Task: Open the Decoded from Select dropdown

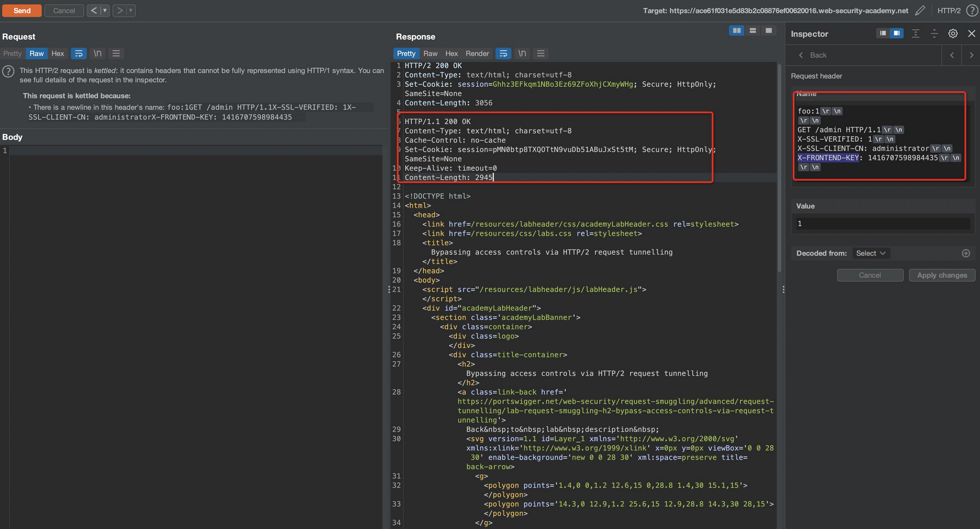Action: [x=871, y=254]
